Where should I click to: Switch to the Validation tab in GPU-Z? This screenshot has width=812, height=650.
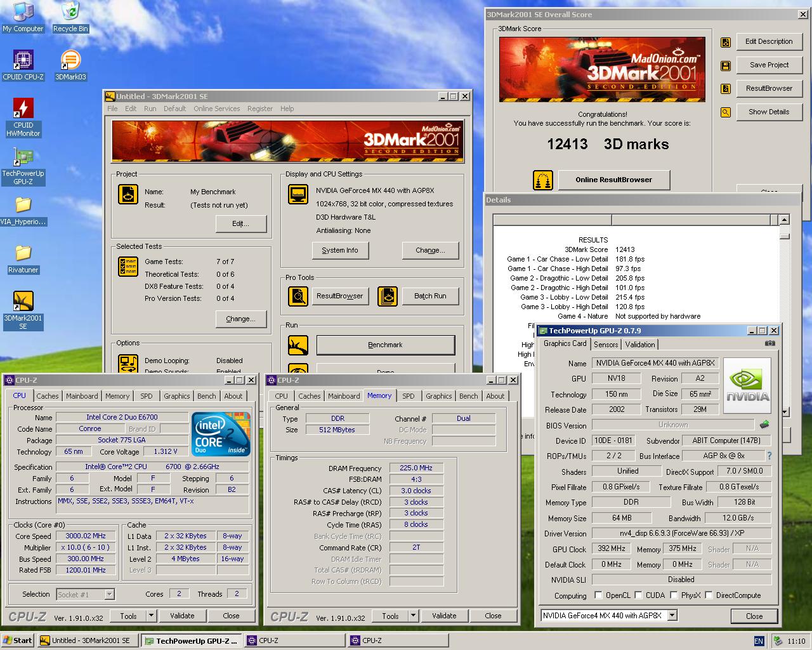click(640, 345)
